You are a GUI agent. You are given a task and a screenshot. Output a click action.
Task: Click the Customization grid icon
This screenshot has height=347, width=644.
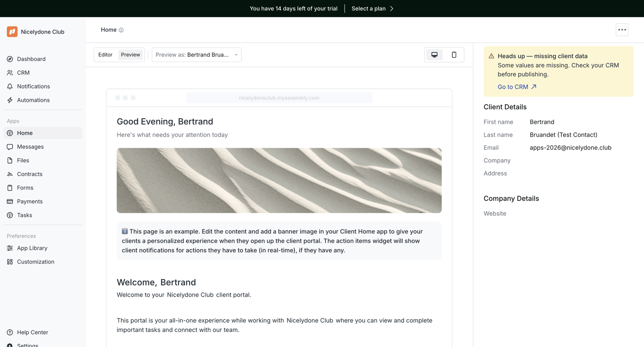10,262
